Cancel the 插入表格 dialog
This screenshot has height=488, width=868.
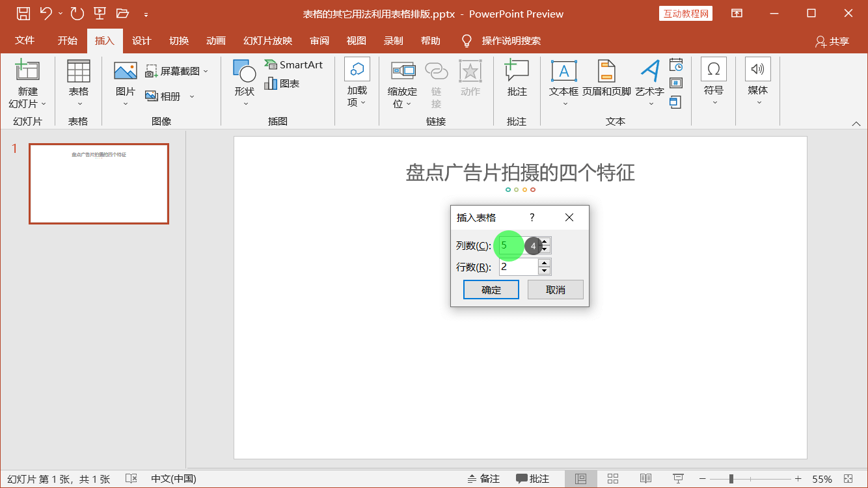(555, 289)
